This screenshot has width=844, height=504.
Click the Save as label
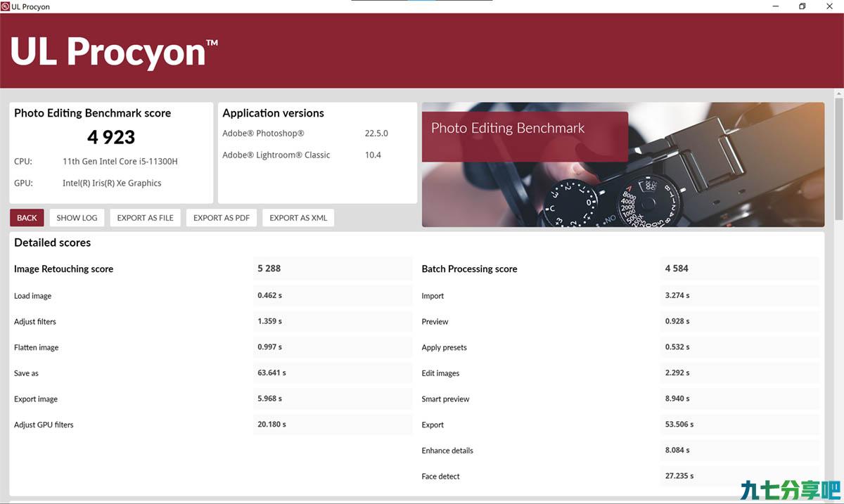(26, 373)
